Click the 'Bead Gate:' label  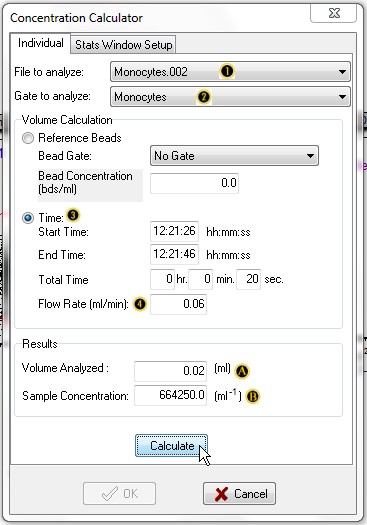pos(65,156)
